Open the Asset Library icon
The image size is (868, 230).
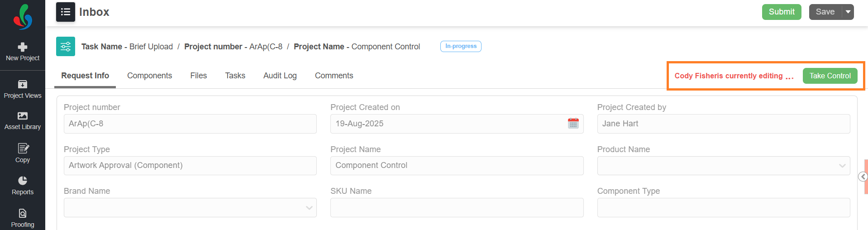[x=23, y=116]
